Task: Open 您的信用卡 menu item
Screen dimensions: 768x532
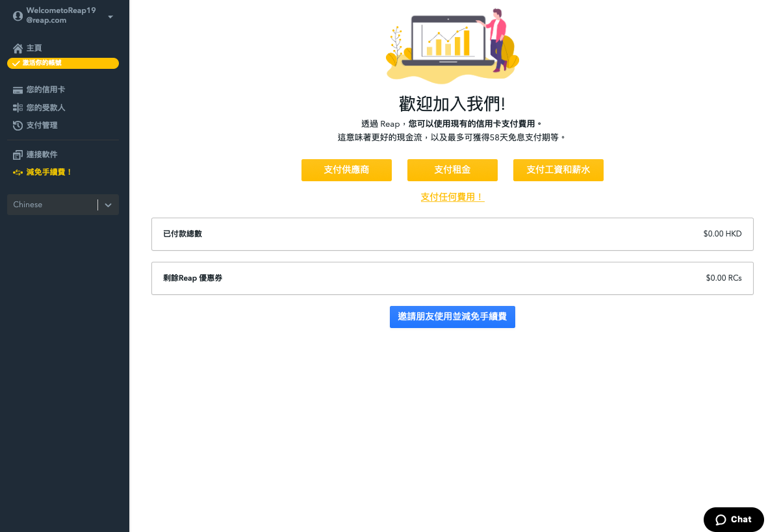Action: 45,90
